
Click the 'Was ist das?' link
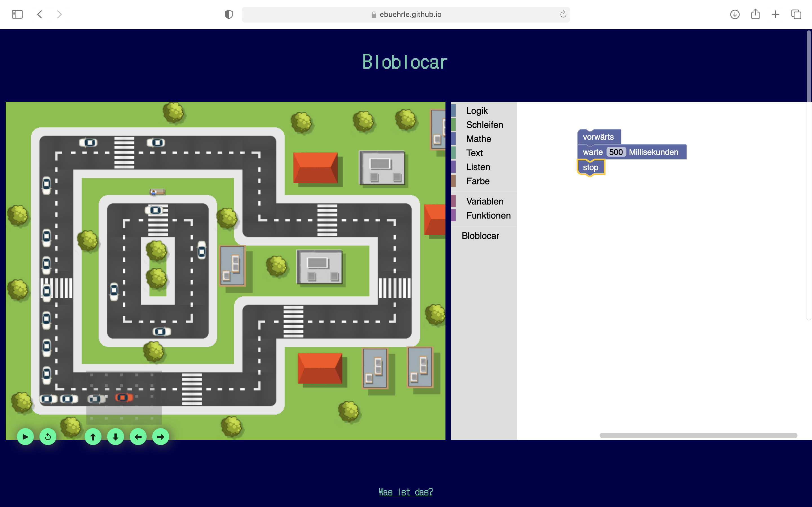[x=406, y=492]
